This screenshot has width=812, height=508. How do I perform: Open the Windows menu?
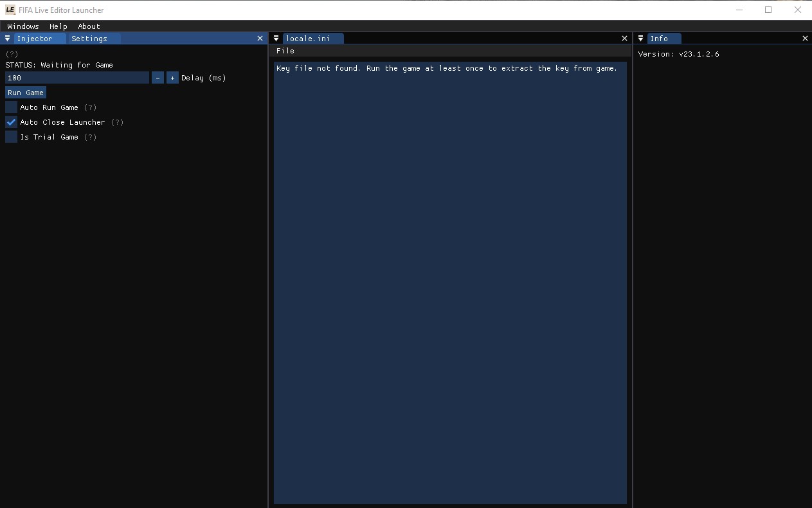(x=23, y=26)
